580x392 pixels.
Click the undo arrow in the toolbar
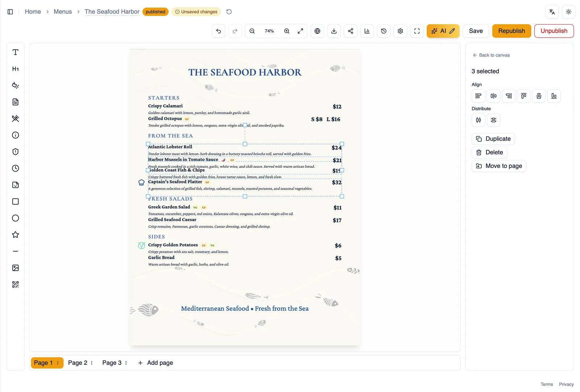(x=219, y=31)
